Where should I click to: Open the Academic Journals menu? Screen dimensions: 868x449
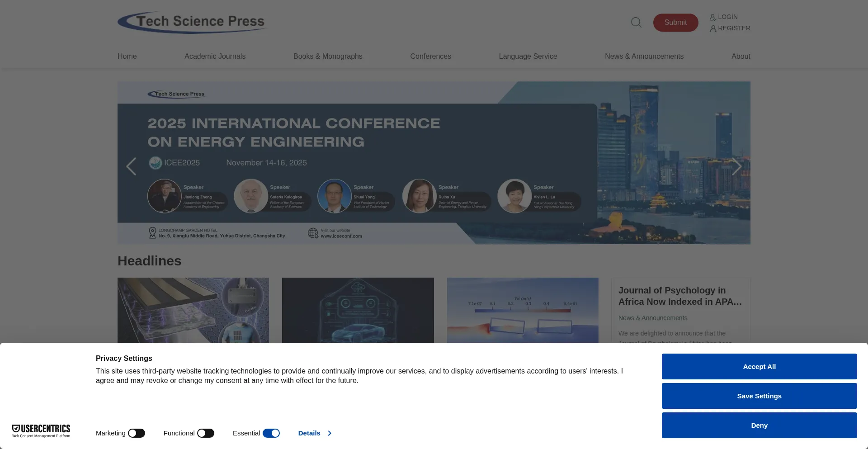click(x=215, y=56)
